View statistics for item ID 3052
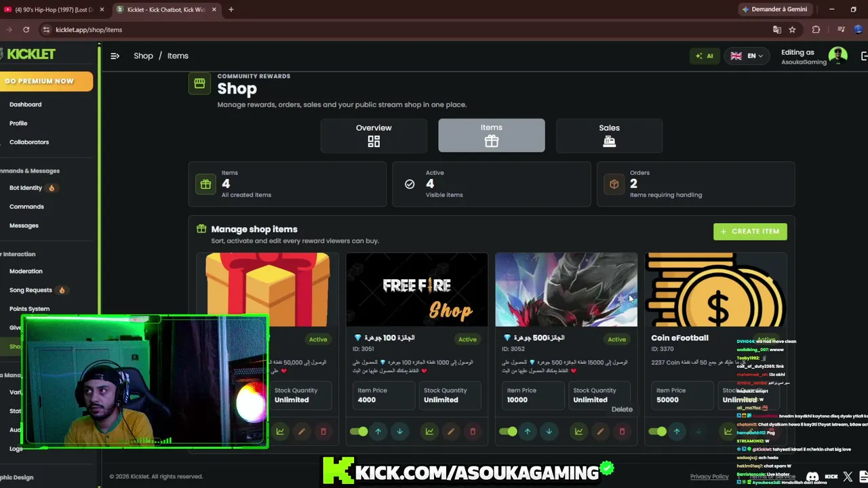 (x=578, y=432)
